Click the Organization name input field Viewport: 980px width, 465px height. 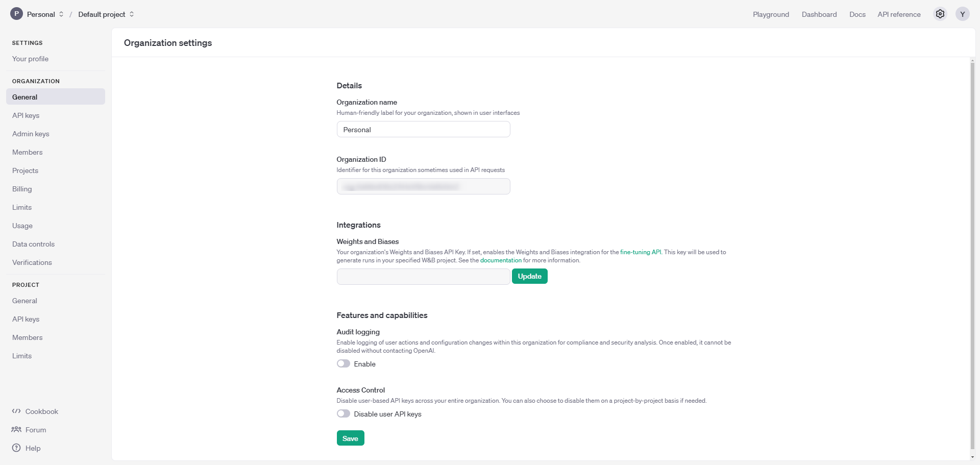click(x=423, y=130)
